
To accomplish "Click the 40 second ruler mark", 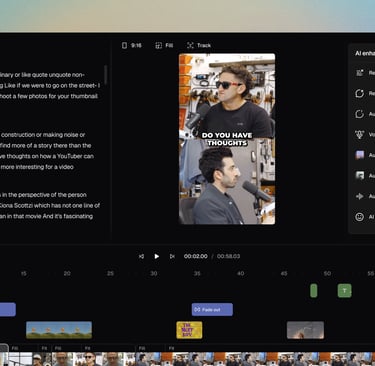I will pos(240,273).
